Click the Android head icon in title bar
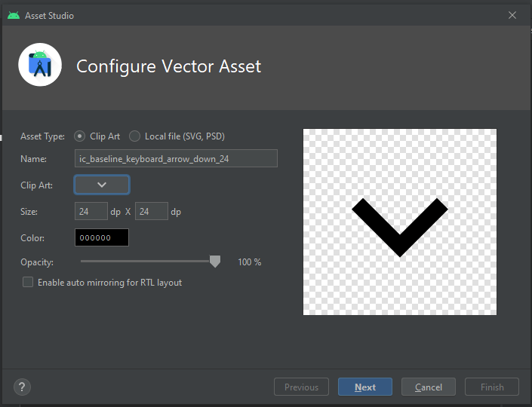The width and height of the screenshot is (532, 407). pos(14,15)
